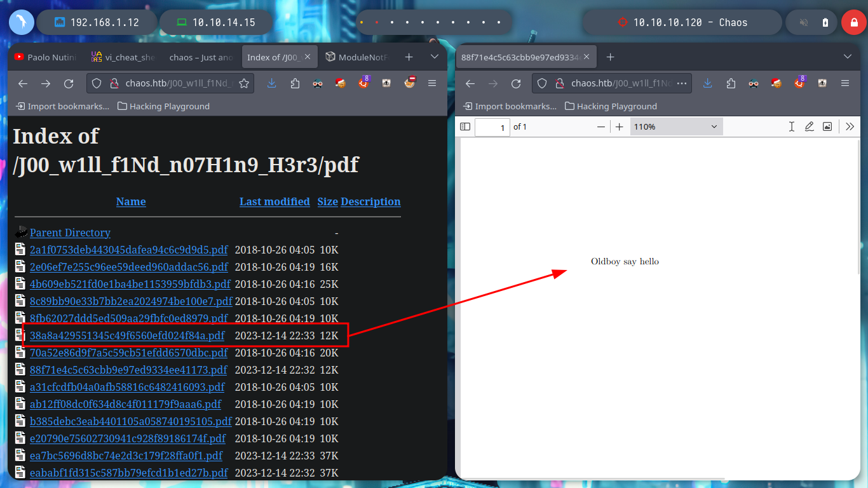The height and width of the screenshot is (488, 868).
Task: Open Downloads panel in PDF browser window
Action: point(708,83)
